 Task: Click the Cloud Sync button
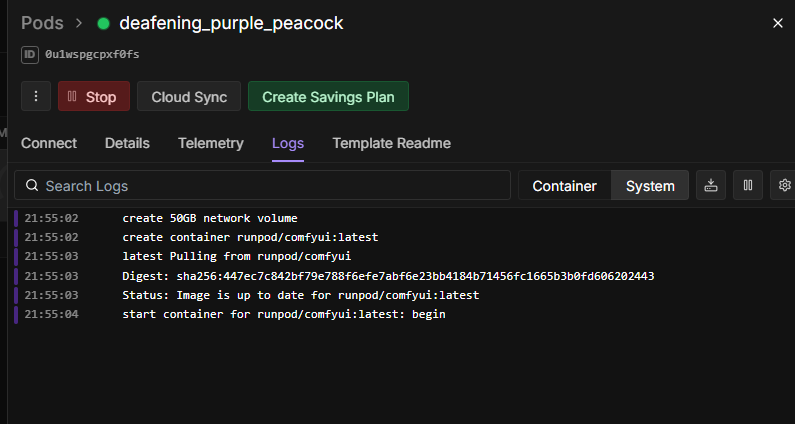pyautogui.click(x=189, y=97)
